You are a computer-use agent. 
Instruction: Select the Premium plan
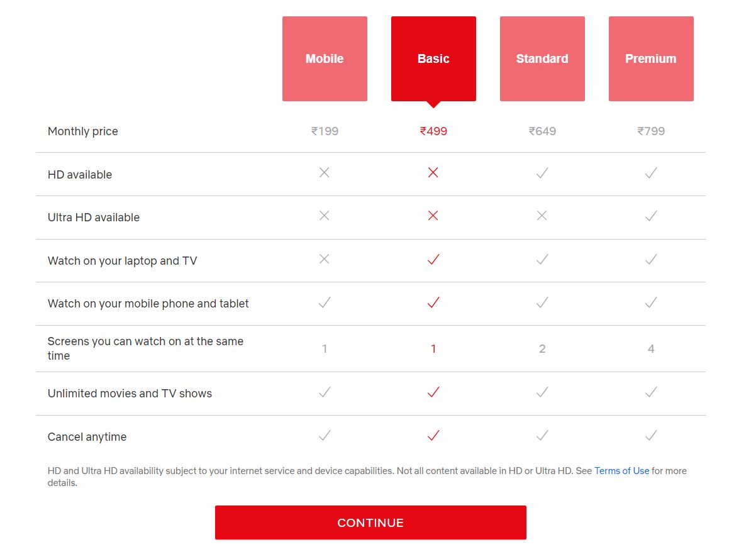click(651, 58)
